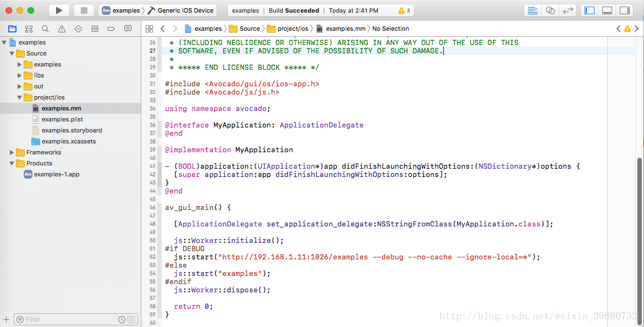Toggle the utilities panel visibility
The width and height of the screenshot is (644, 327).
[625, 9]
